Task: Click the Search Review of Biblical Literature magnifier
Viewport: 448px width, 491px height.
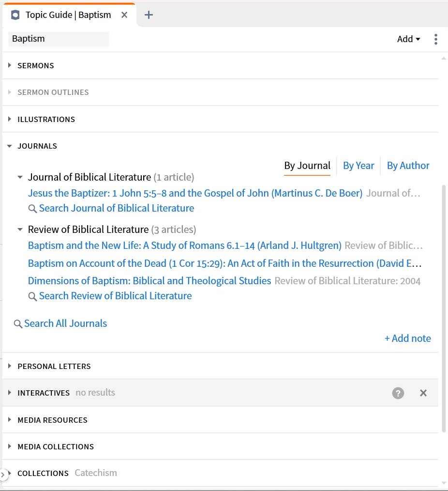Action: coord(32,296)
